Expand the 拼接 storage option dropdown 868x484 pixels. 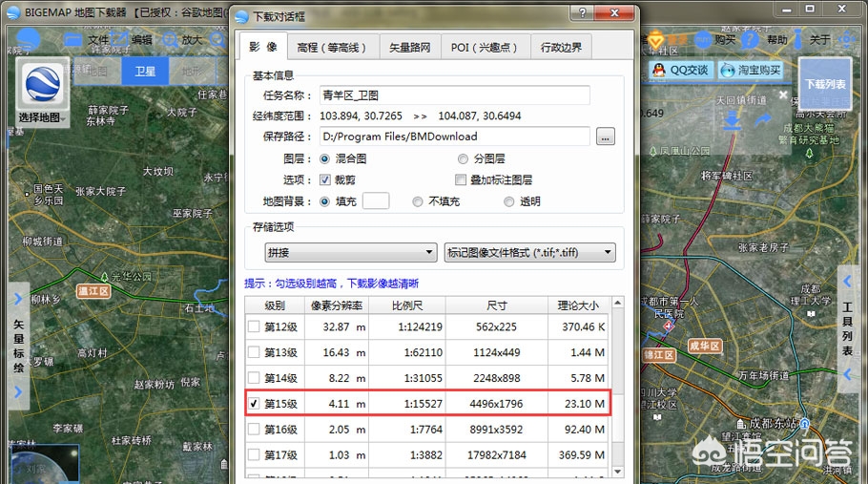[350, 252]
